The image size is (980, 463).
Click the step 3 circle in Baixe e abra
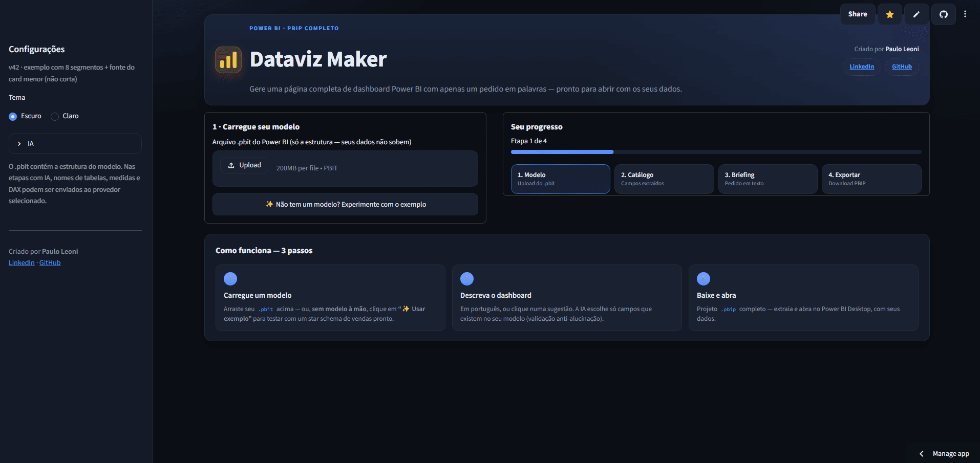[x=704, y=279]
